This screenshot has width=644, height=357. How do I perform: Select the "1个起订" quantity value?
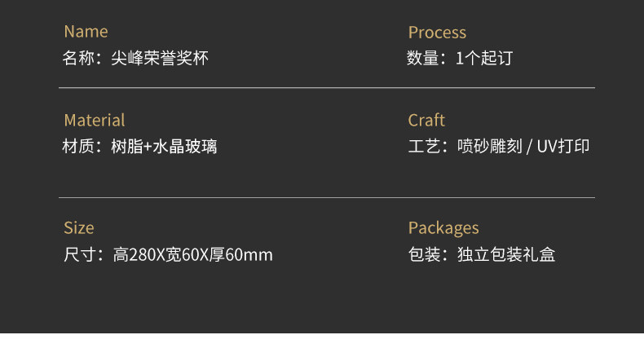coord(484,59)
